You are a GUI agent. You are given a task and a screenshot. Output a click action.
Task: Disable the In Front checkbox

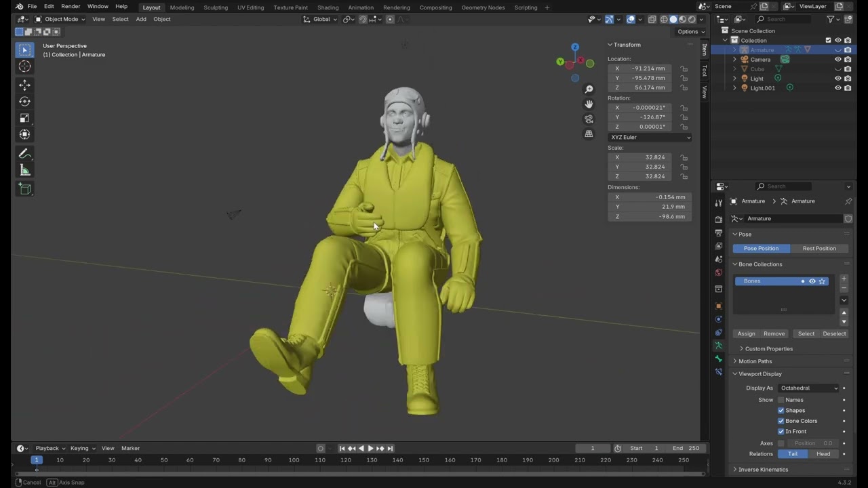(781, 432)
